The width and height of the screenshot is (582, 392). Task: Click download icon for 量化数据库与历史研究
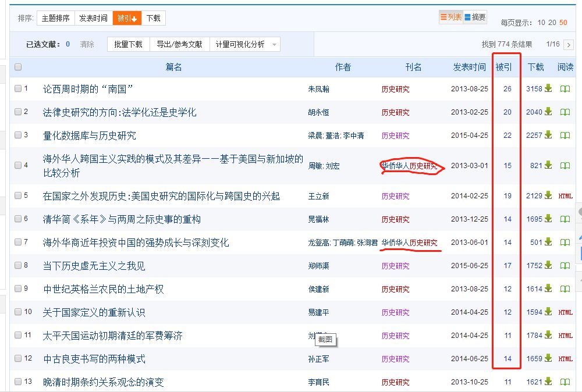coord(548,136)
